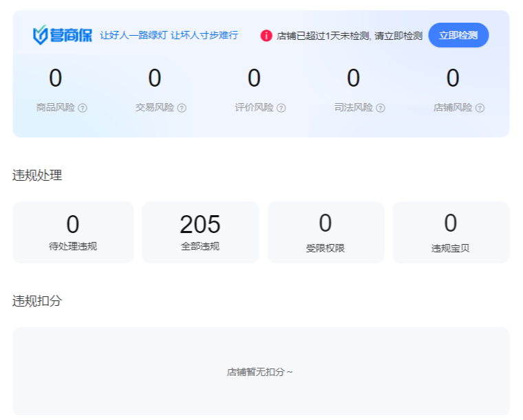
Task: Open the 受限权限 card
Action: click(x=325, y=232)
